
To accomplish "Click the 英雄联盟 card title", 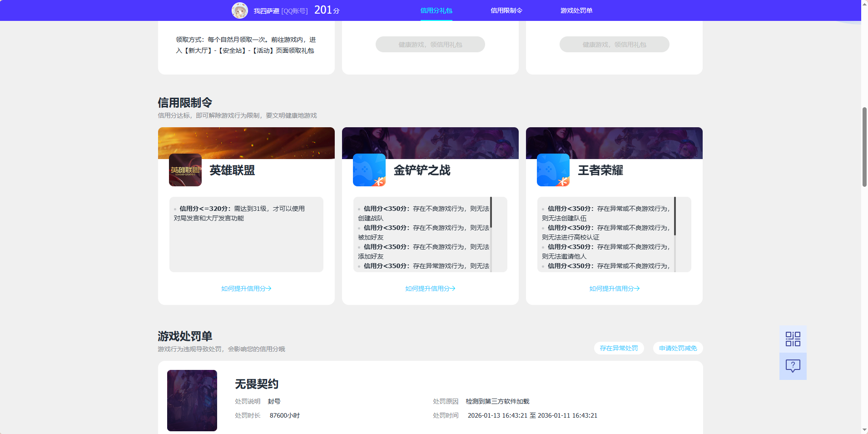I will (x=232, y=170).
